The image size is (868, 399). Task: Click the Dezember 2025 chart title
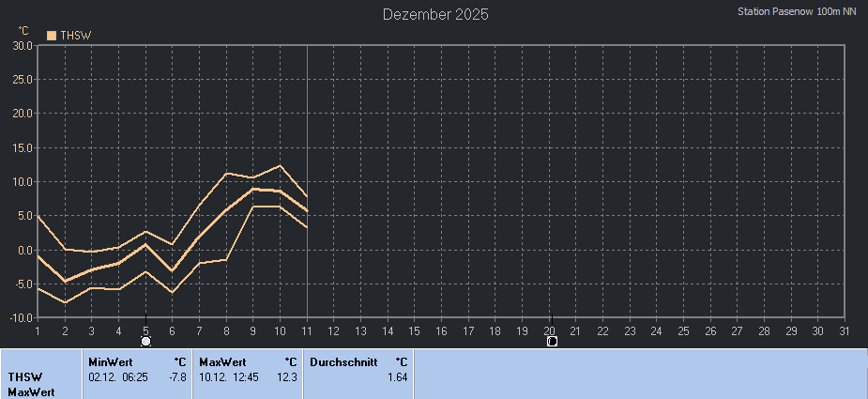tap(435, 14)
